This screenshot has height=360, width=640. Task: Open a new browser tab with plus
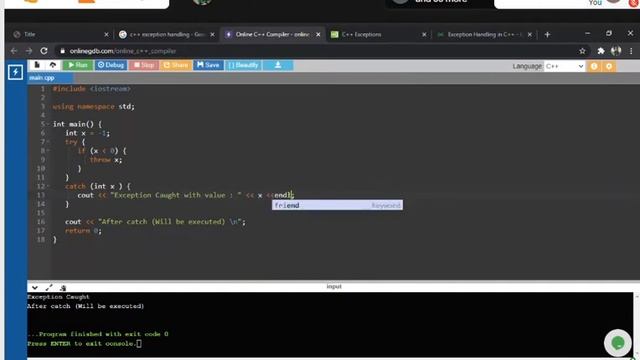tap(547, 35)
